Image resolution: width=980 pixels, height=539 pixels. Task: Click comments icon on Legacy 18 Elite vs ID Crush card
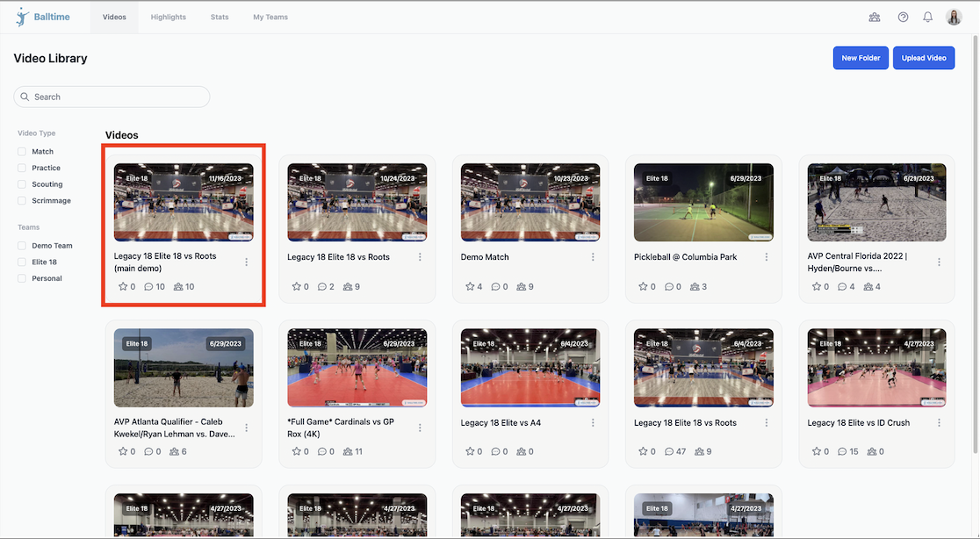842,451
